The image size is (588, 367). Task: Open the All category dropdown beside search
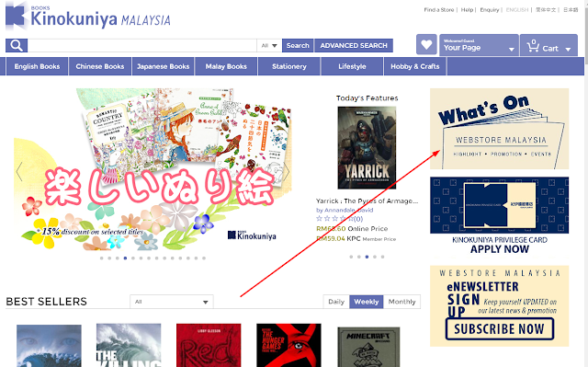[269, 45]
